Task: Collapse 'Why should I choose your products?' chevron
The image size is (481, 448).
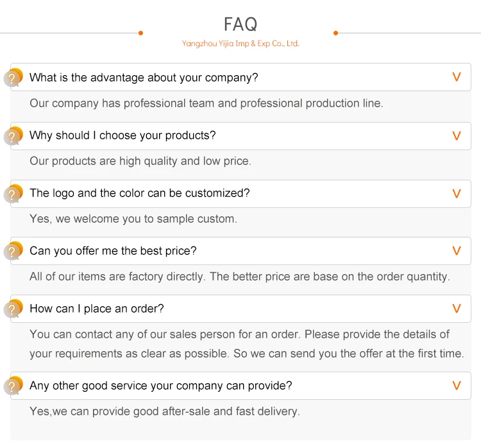Action: point(457,135)
